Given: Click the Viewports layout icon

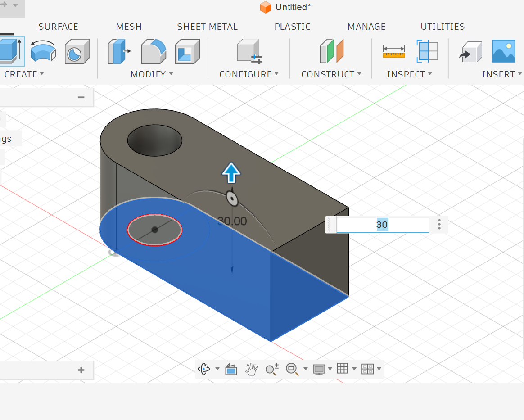Looking at the screenshot, I should pos(368,369).
